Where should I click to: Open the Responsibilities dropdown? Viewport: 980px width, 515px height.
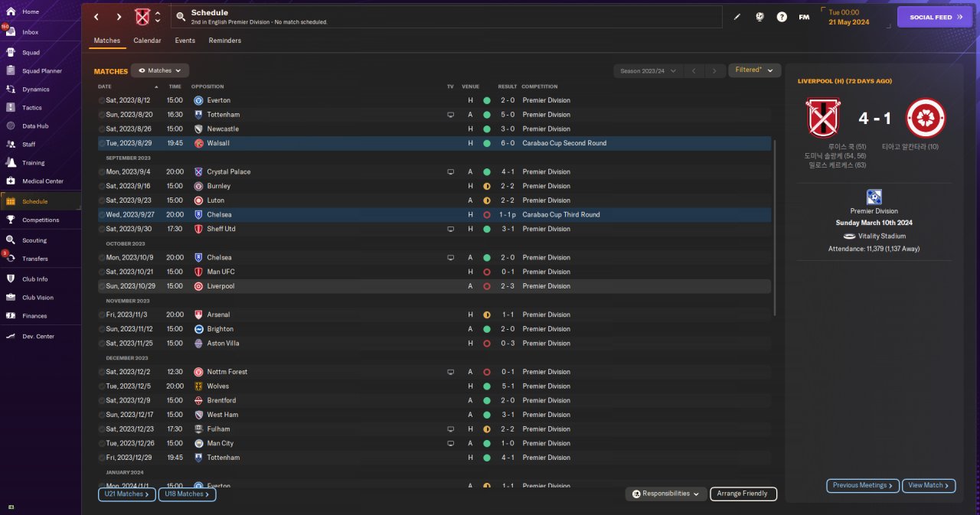coord(665,494)
